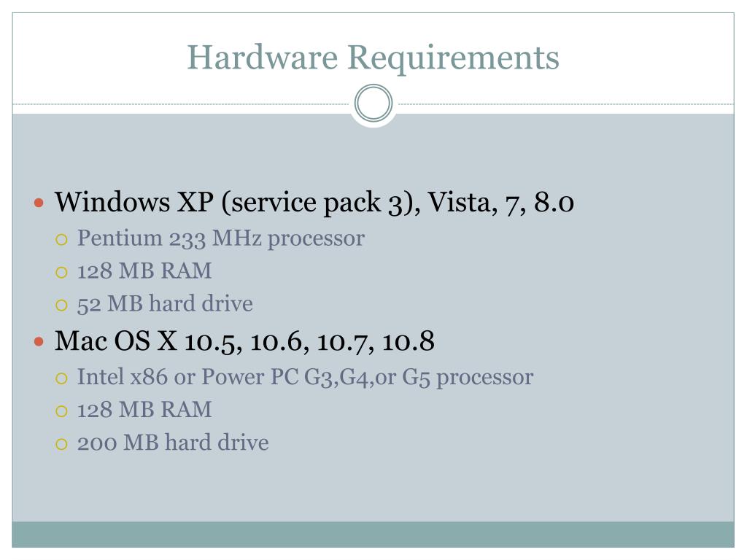The height and width of the screenshot is (560, 747).
Task: Click the Intel x86 or Power PC text
Action: [305, 377]
